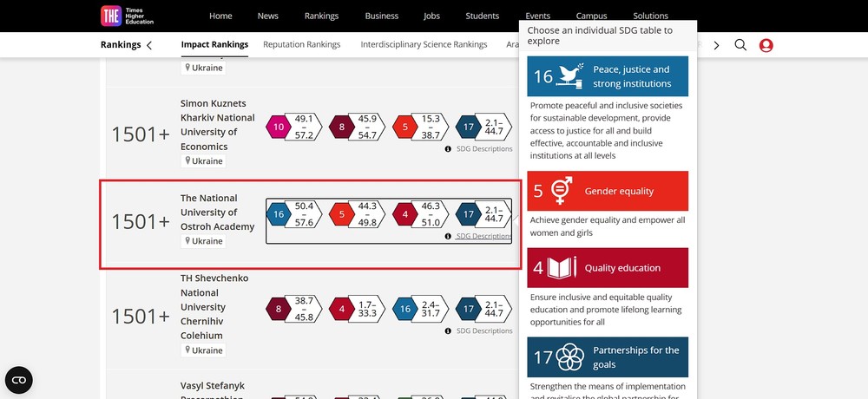This screenshot has width=868, height=399.
Task: Open TH Shevchenko National University Chernihiv Colehium
Action: click(x=214, y=306)
